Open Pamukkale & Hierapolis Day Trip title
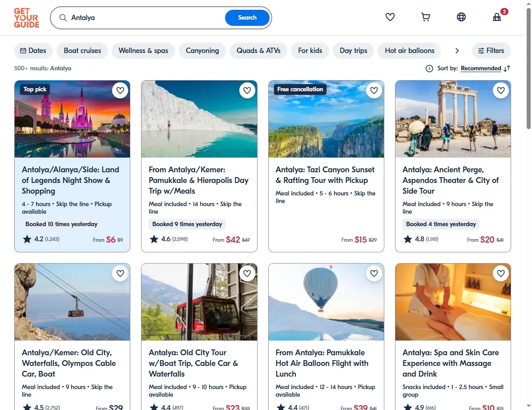The width and height of the screenshot is (532, 410). (198, 180)
